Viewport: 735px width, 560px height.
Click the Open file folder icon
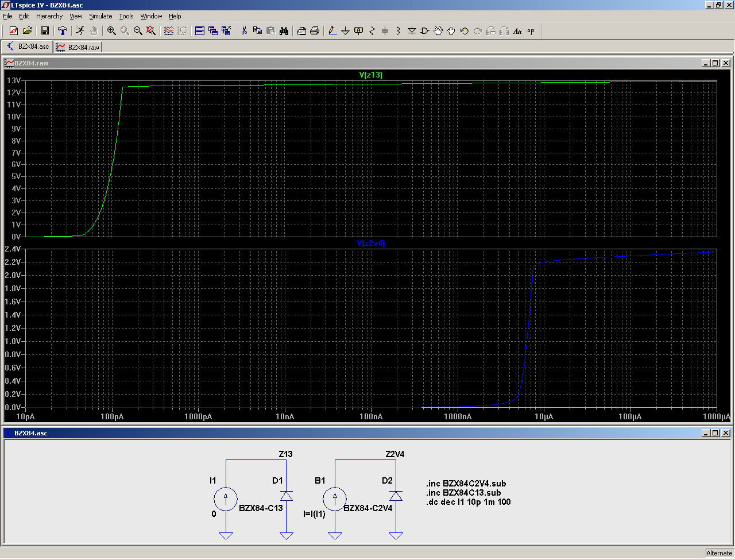click(x=27, y=31)
